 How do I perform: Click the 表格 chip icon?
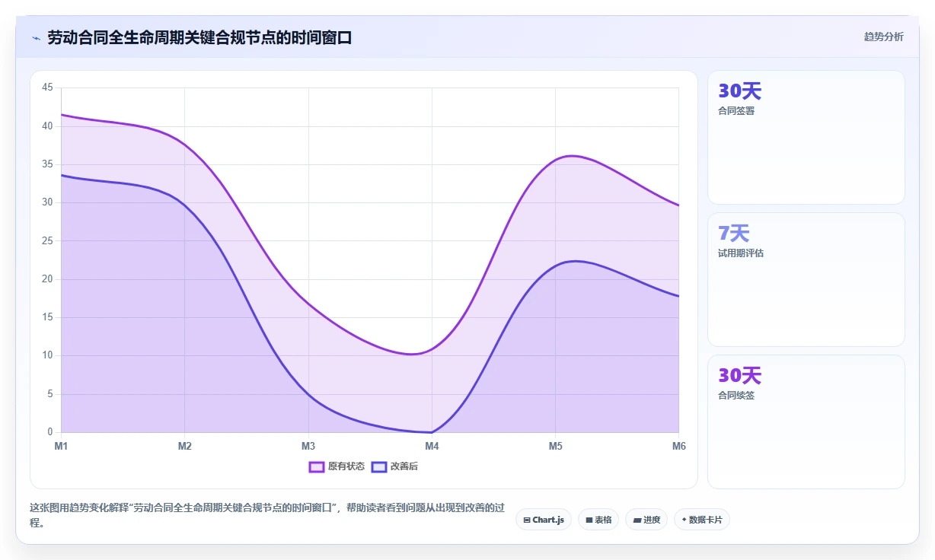click(x=589, y=520)
